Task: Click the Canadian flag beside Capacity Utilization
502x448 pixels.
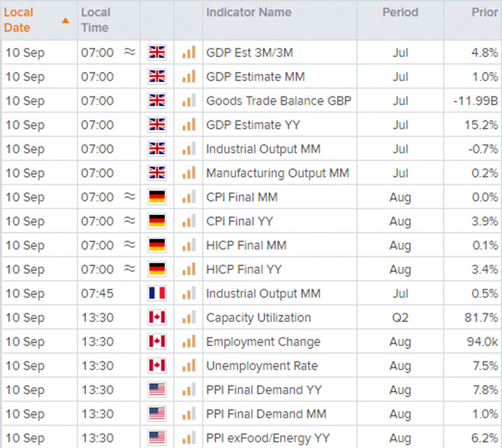Action: pyautogui.click(x=157, y=318)
